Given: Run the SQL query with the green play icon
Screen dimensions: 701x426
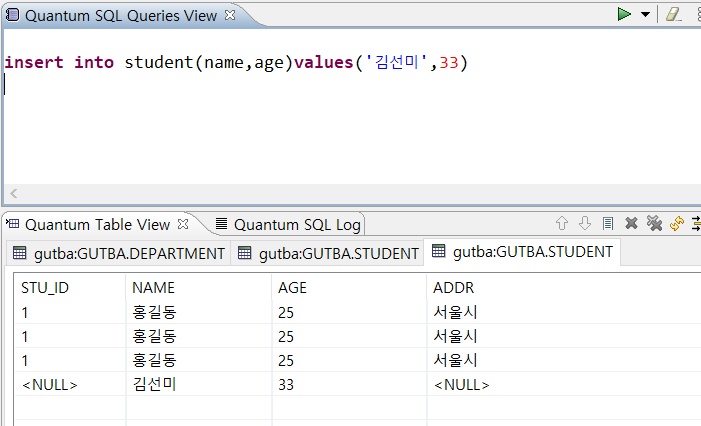Looking at the screenshot, I should point(624,14).
